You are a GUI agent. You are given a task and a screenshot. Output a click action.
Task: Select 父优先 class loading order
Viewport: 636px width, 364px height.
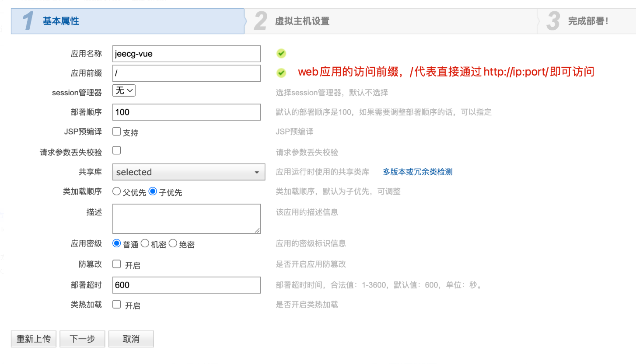tap(117, 191)
